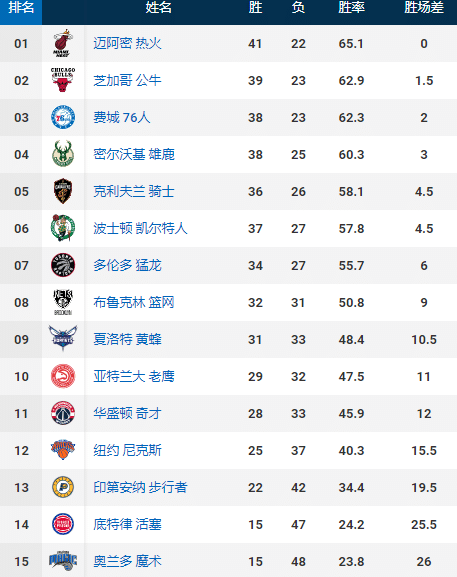Select the New York Knicks logo

[x=63, y=449]
